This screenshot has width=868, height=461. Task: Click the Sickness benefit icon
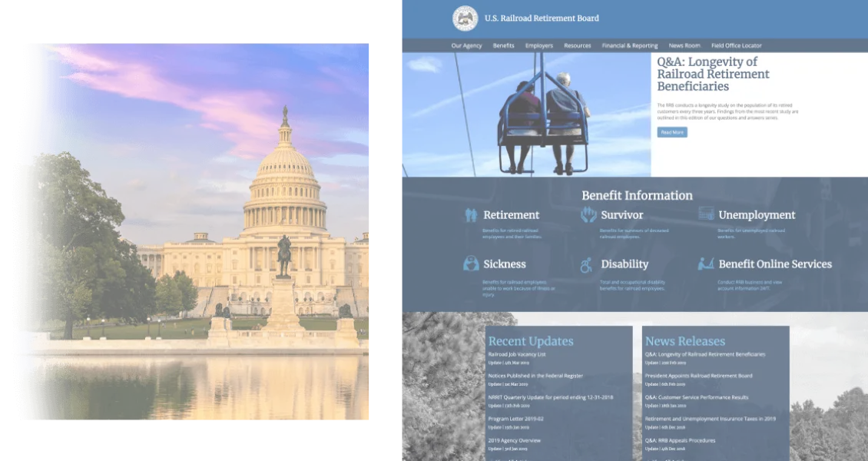coord(471,264)
